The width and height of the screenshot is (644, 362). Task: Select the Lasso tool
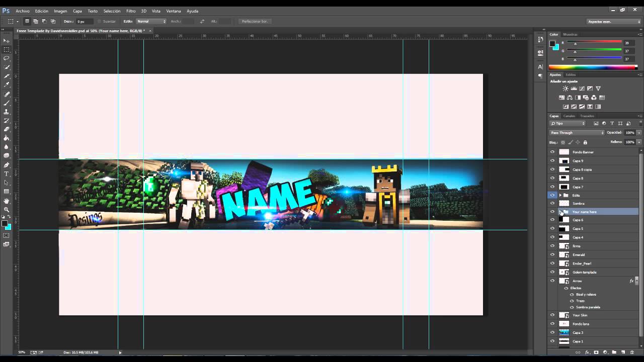pos(7,58)
